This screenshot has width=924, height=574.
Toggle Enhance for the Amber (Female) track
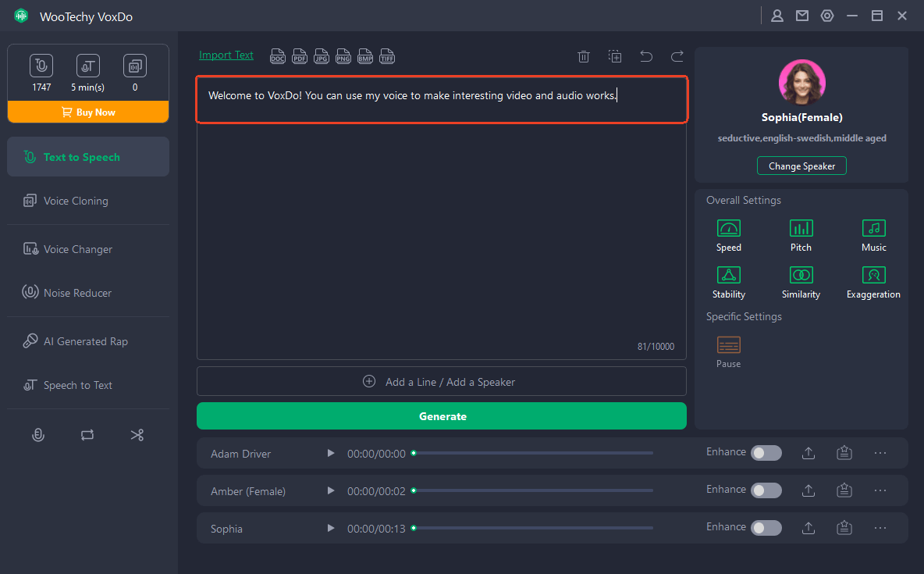(x=766, y=490)
